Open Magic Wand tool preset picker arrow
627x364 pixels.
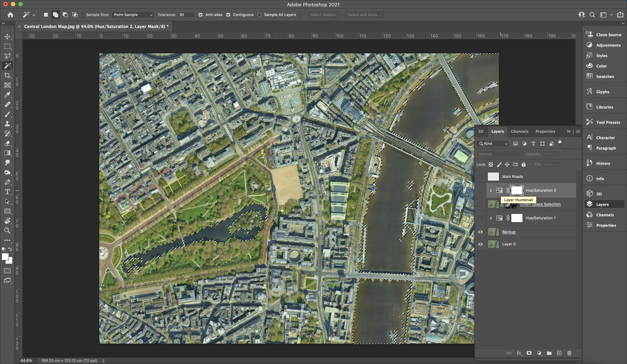coord(34,15)
